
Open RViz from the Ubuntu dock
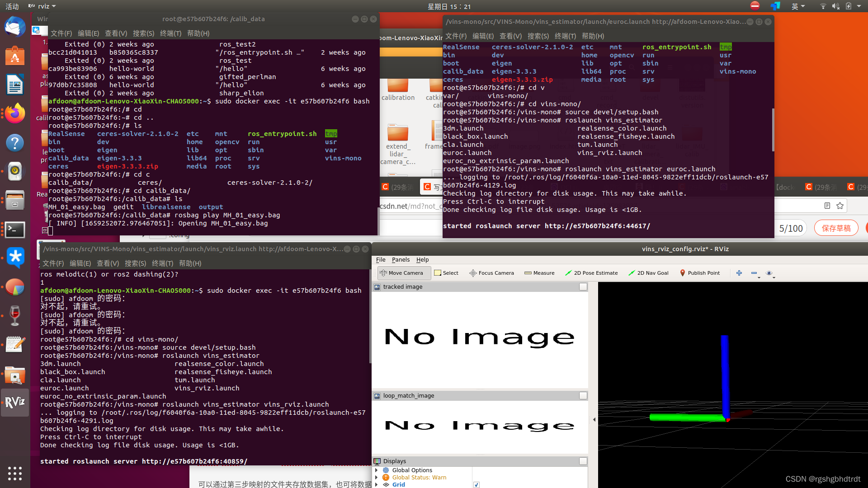click(x=15, y=403)
